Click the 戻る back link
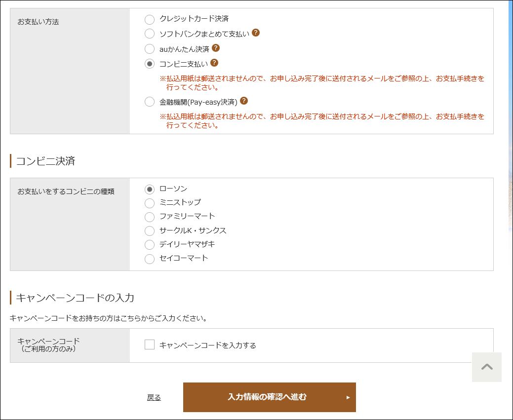 tap(154, 397)
